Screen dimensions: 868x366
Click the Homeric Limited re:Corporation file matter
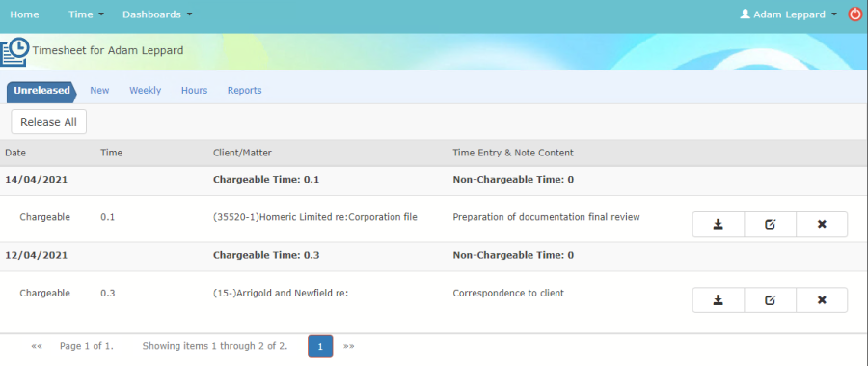pos(315,217)
